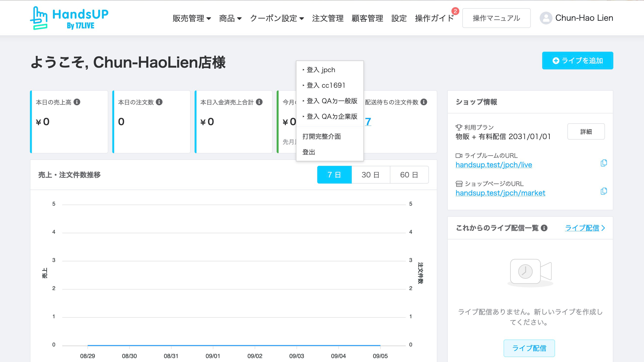Click the pending orders count 7
Viewport: 644px width, 362px height.
pyautogui.click(x=368, y=122)
